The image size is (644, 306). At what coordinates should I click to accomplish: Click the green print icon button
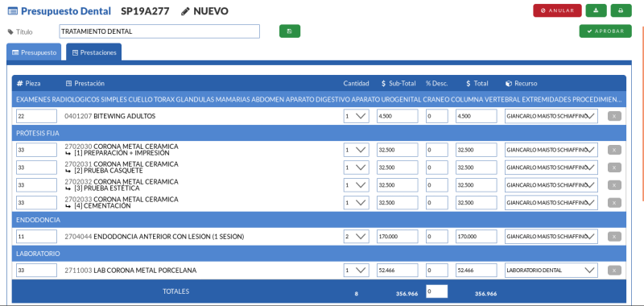621,10
